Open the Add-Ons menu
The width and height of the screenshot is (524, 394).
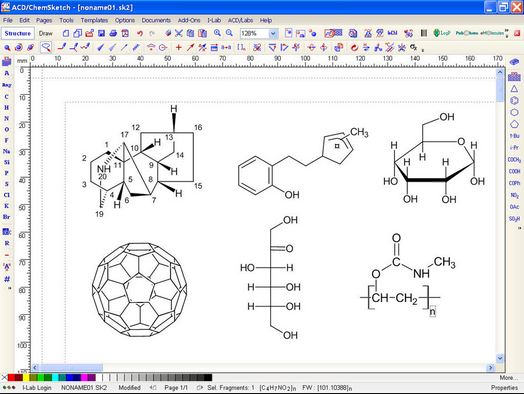tap(189, 20)
